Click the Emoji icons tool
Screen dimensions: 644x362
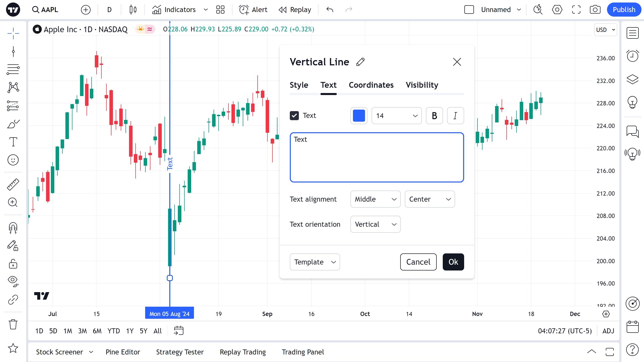tap(13, 160)
